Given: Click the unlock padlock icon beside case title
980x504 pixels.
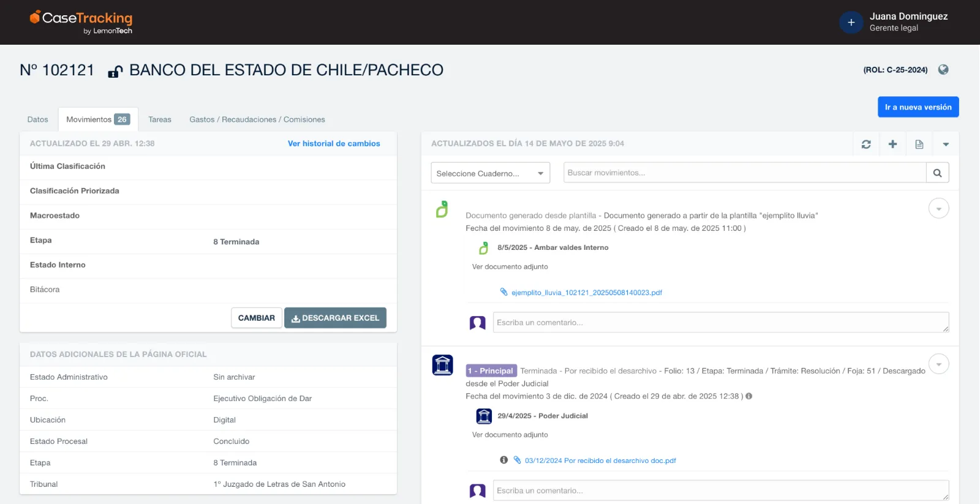Looking at the screenshot, I should point(115,72).
